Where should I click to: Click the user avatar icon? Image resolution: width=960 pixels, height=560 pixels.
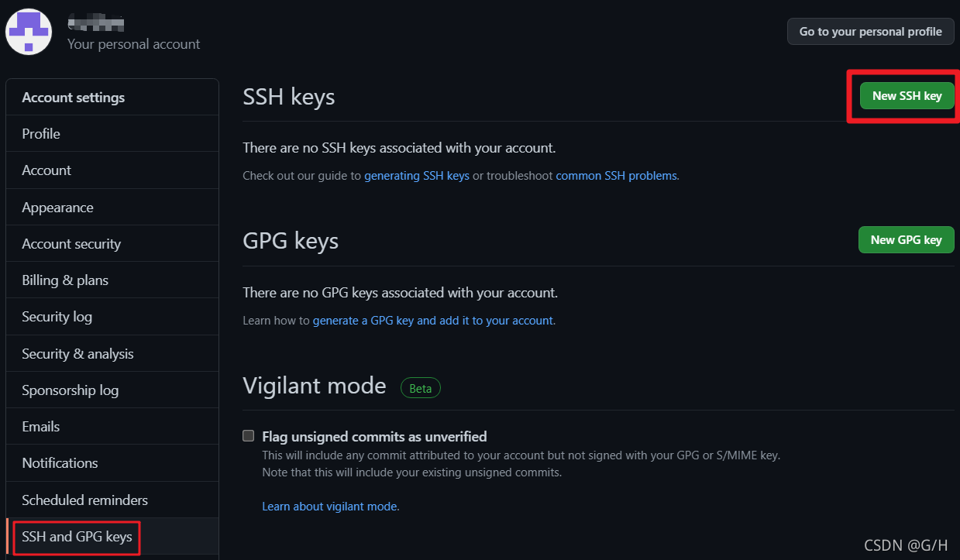pos(29,32)
